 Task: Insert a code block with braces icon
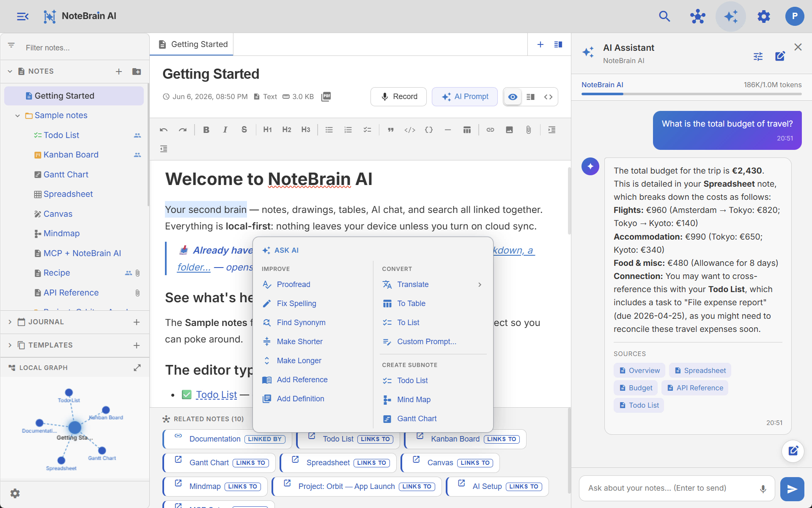(429, 130)
